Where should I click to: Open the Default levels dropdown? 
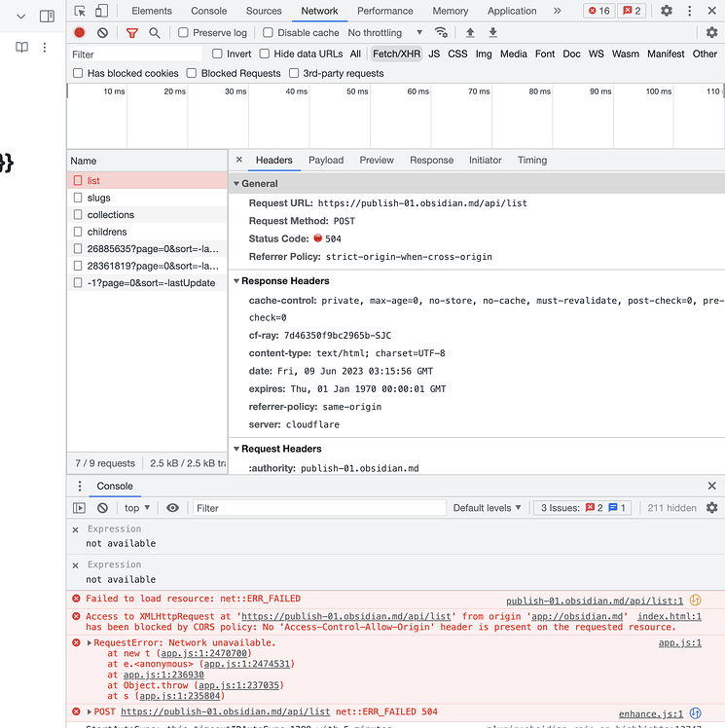click(488, 508)
